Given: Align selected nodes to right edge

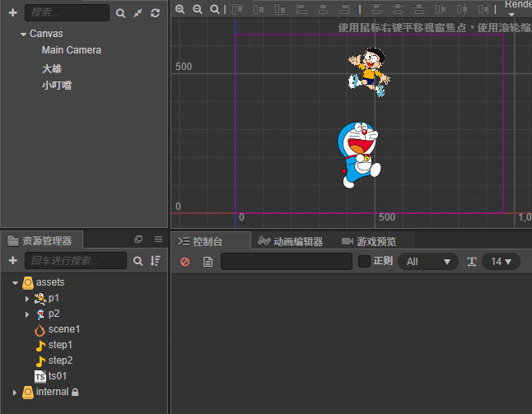Looking at the screenshot, I should [x=344, y=9].
